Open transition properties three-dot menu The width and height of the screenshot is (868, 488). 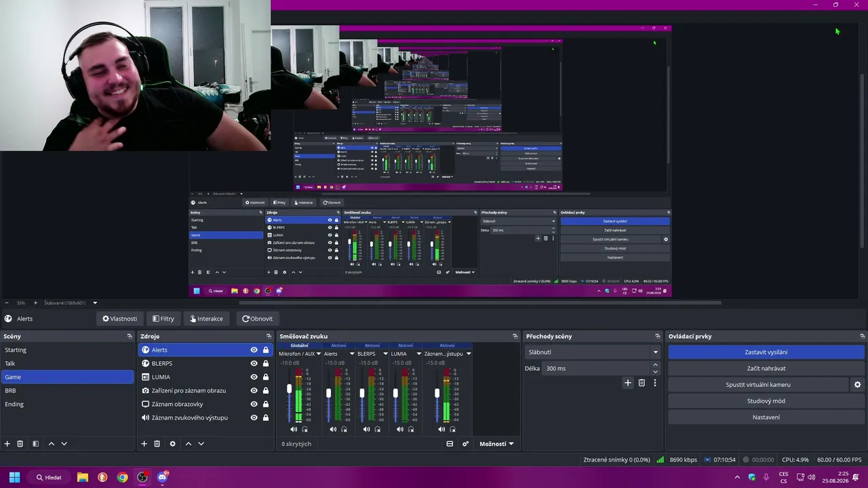[x=655, y=383]
